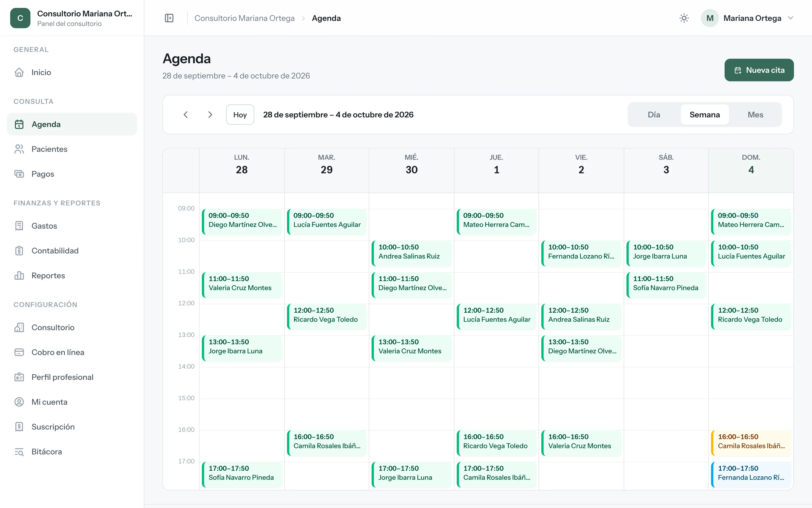The image size is (812, 508).
Task: Open Tuesday 12:00 Ricardo Vega Toledo appointment
Action: pyautogui.click(x=327, y=317)
